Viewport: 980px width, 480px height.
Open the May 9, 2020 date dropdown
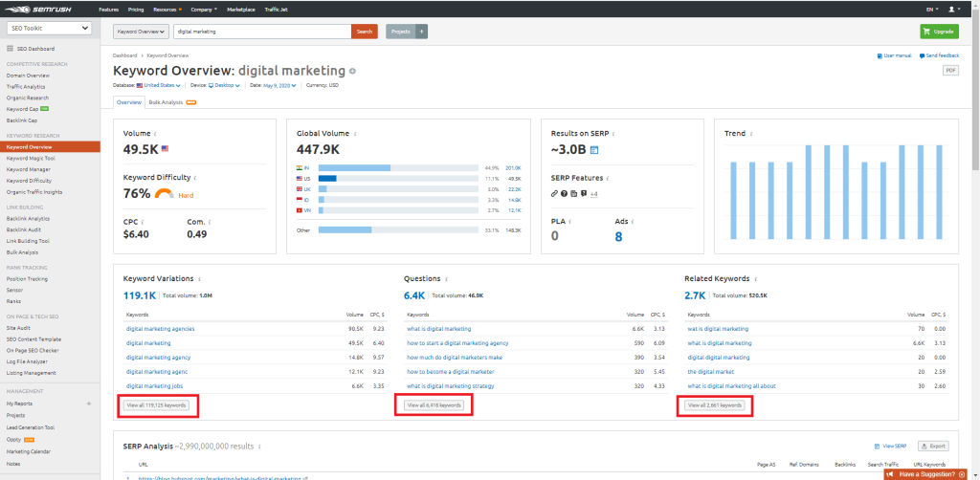click(278, 85)
